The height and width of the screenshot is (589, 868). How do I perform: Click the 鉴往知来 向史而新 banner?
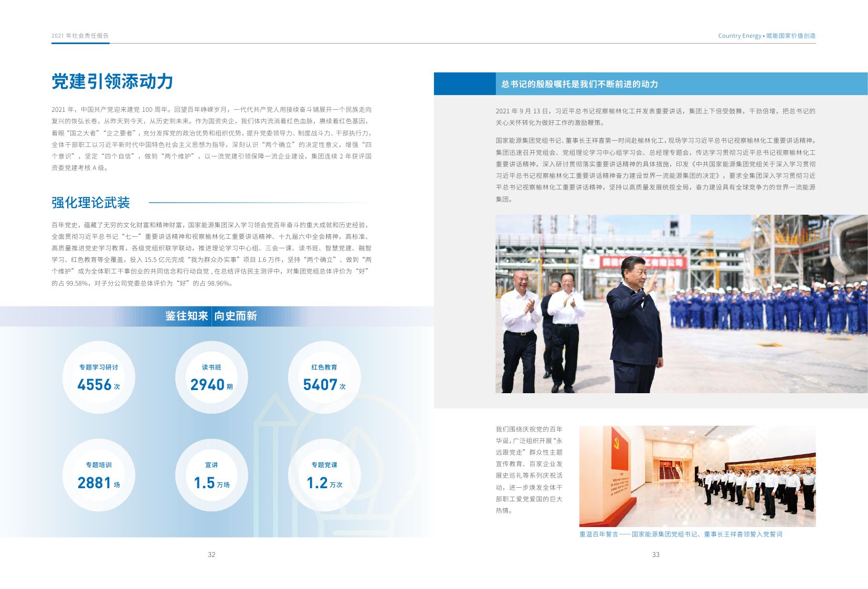(x=211, y=316)
